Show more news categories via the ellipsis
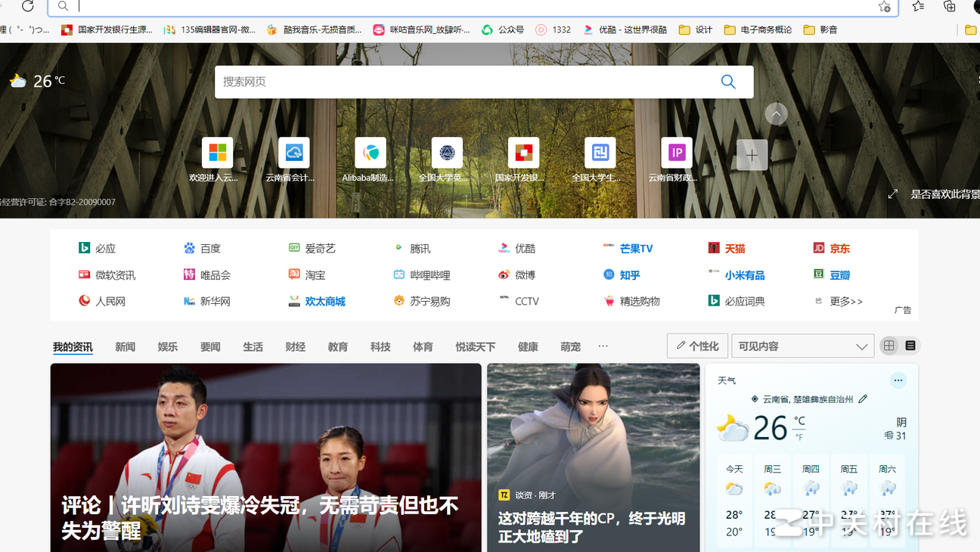Image resolution: width=980 pixels, height=552 pixels. (603, 346)
